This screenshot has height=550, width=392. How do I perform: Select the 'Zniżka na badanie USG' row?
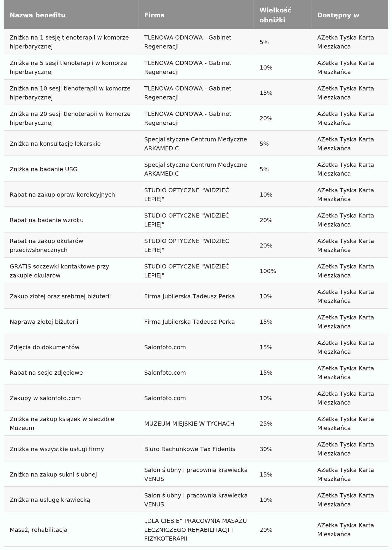[43, 169]
